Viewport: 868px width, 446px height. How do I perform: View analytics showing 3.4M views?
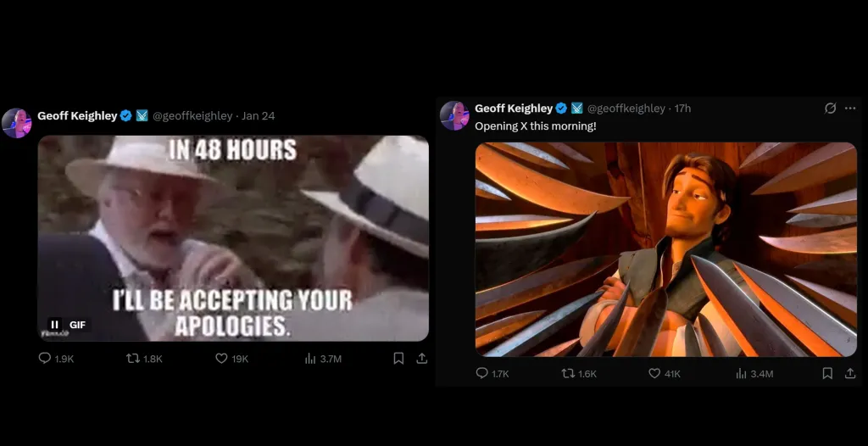[754, 374]
